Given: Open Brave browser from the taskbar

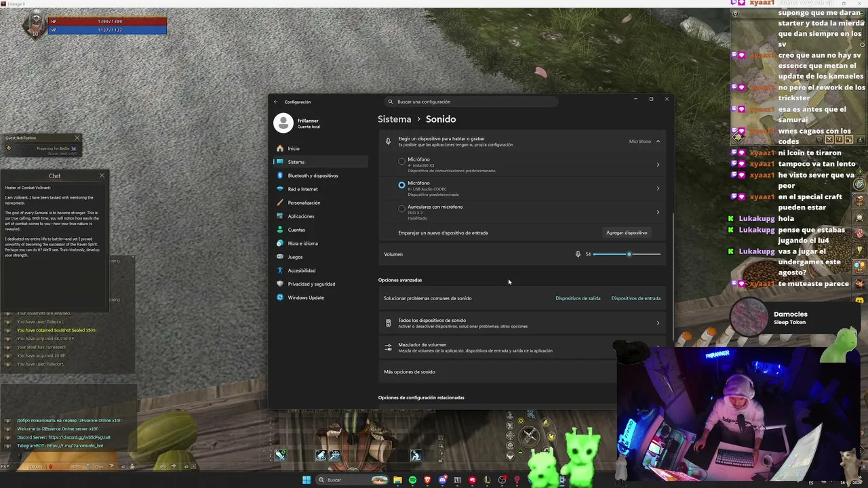Looking at the screenshot, I should [x=427, y=480].
